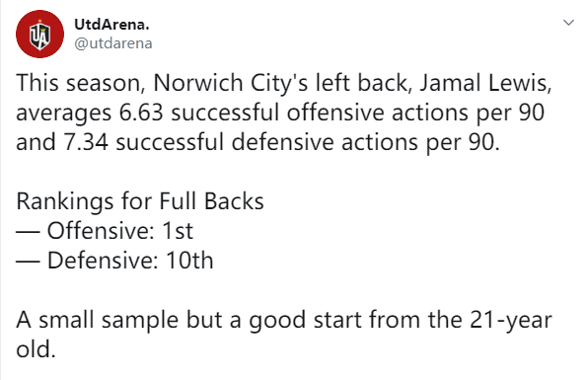
Task: Select the words Norwich City's in tweet
Action: (230, 83)
